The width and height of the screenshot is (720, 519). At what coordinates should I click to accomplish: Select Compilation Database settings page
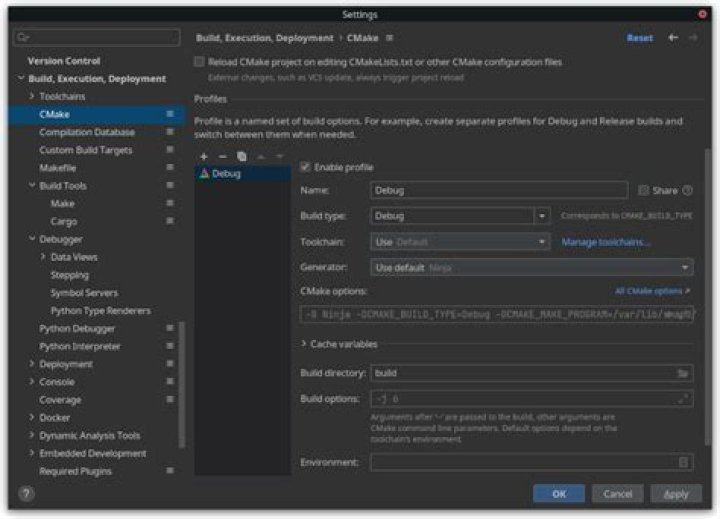click(87, 132)
